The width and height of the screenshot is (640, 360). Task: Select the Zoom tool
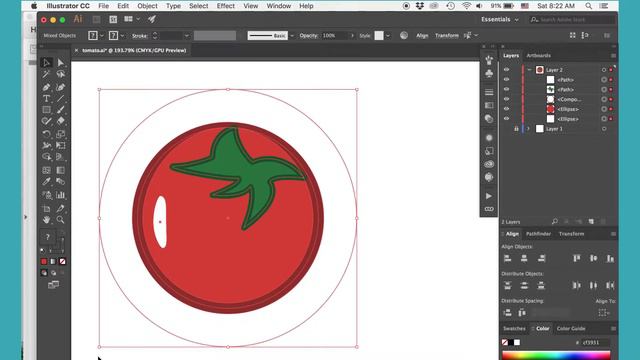point(60,220)
